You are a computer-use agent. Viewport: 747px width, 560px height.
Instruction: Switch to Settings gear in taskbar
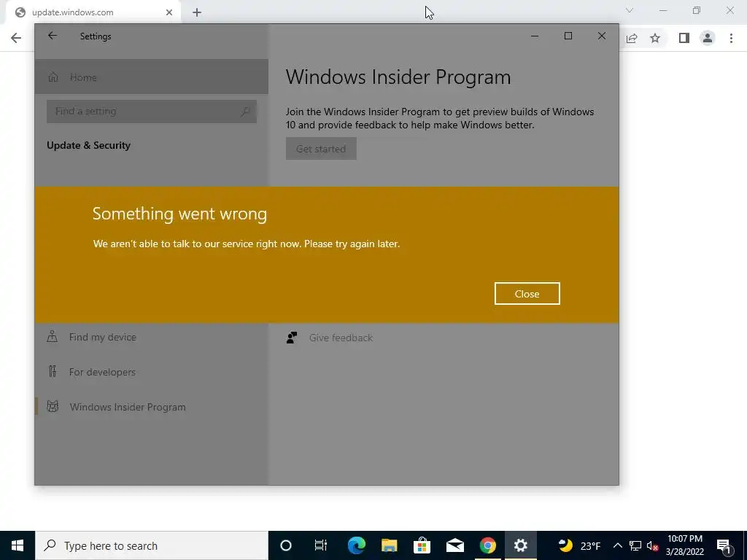[x=520, y=545]
